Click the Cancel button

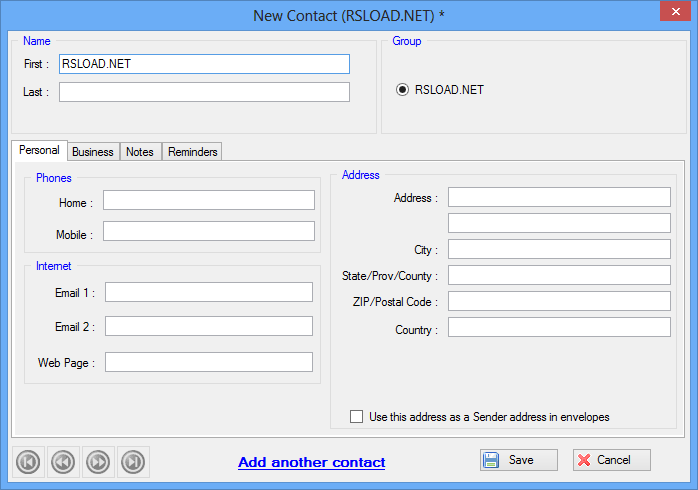612,460
